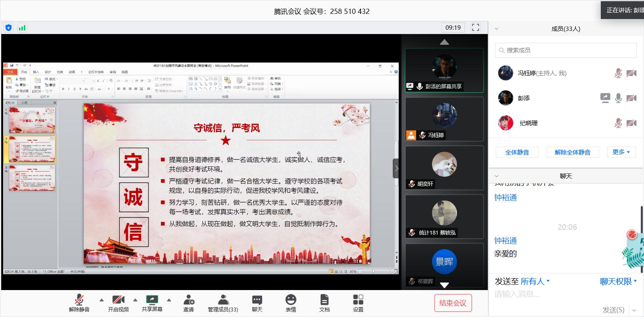
Task: Click the 搜索成员 search field
Action: tap(566, 50)
